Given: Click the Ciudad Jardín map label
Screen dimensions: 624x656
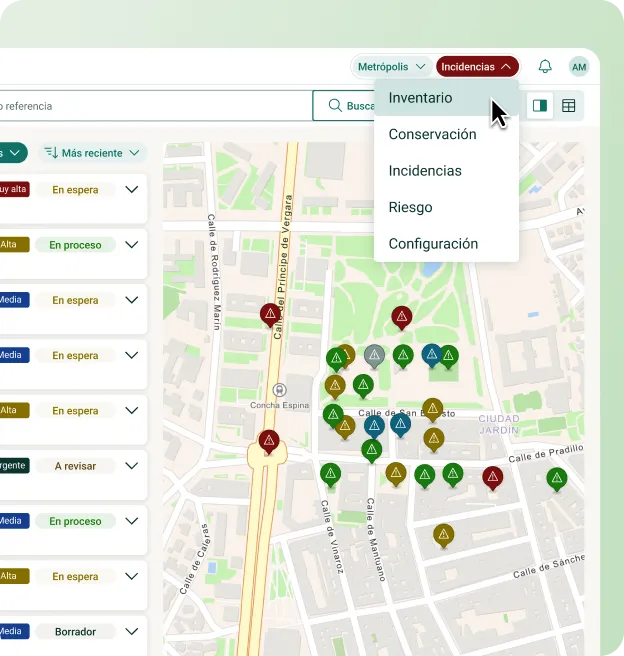Looking at the screenshot, I should pos(499,424).
